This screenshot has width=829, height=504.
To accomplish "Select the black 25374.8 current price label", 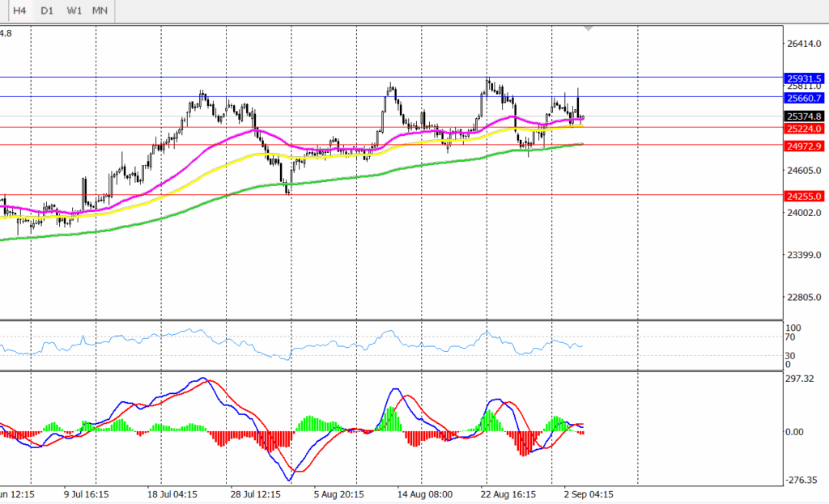I will point(804,116).
